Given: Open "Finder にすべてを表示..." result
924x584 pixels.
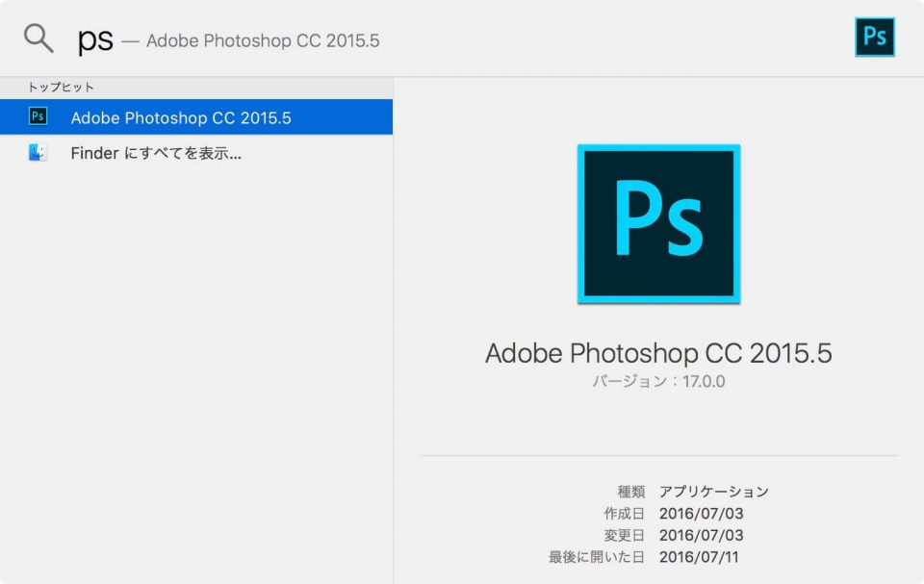Looking at the screenshot, I should (196, 153).
